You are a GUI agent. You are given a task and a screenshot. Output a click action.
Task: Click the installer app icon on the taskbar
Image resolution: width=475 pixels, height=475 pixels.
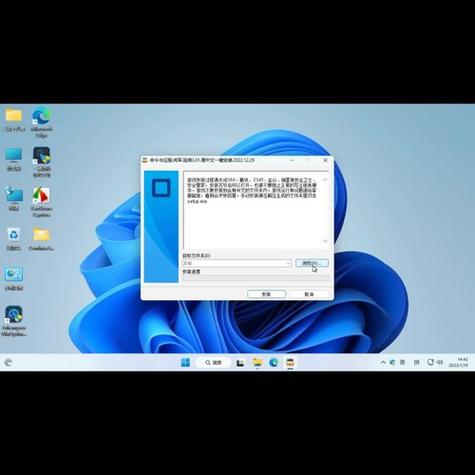[x=290, y=362]
